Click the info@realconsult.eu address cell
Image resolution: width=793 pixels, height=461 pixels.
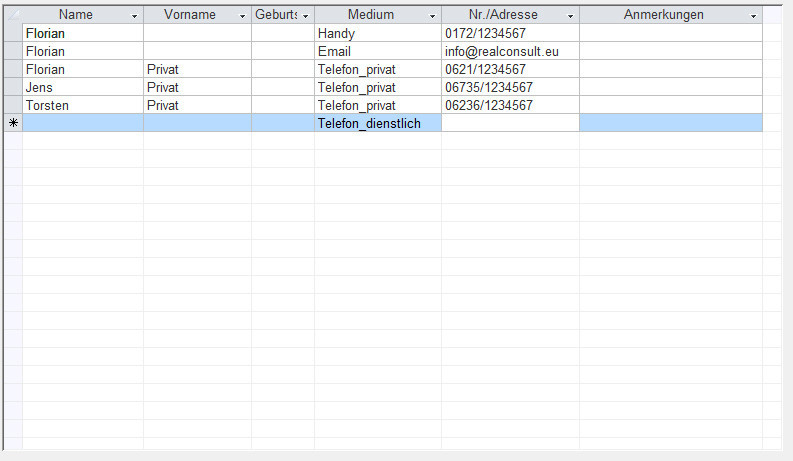(x=511, y=51)
